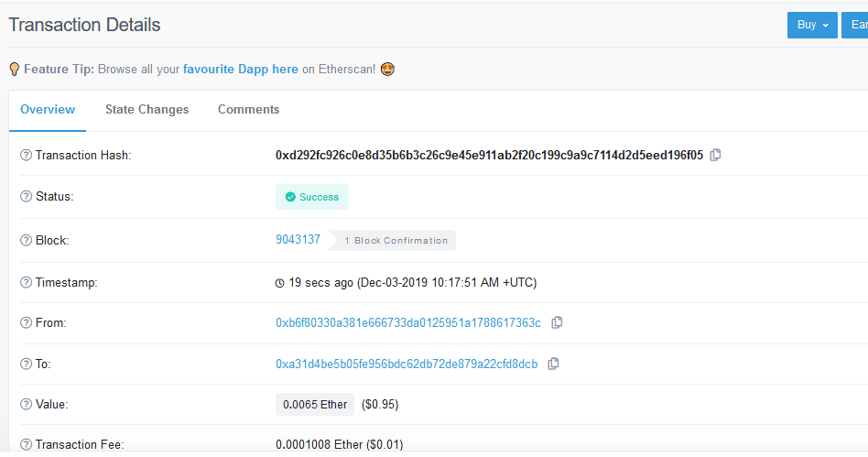The width and height of the screenshot is (868, 457).
Task: Select the Overview tab
Action: 48,110
